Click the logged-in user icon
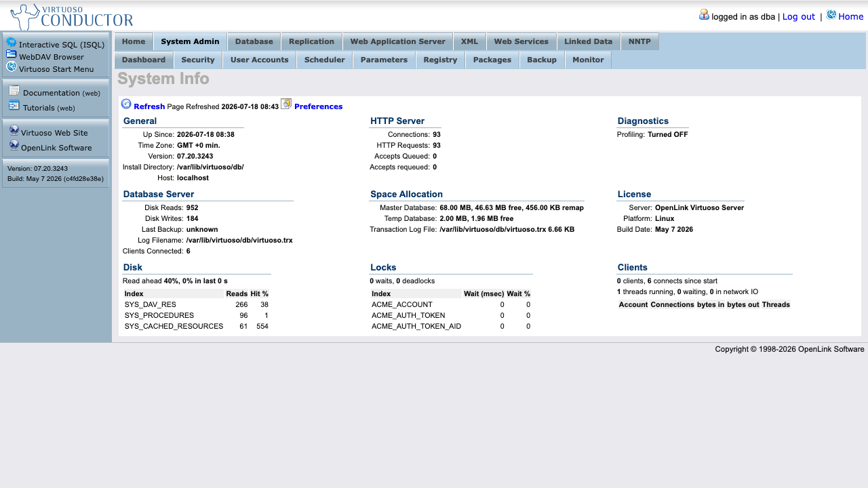Screen dimensions: 868x488 point(704,14)
